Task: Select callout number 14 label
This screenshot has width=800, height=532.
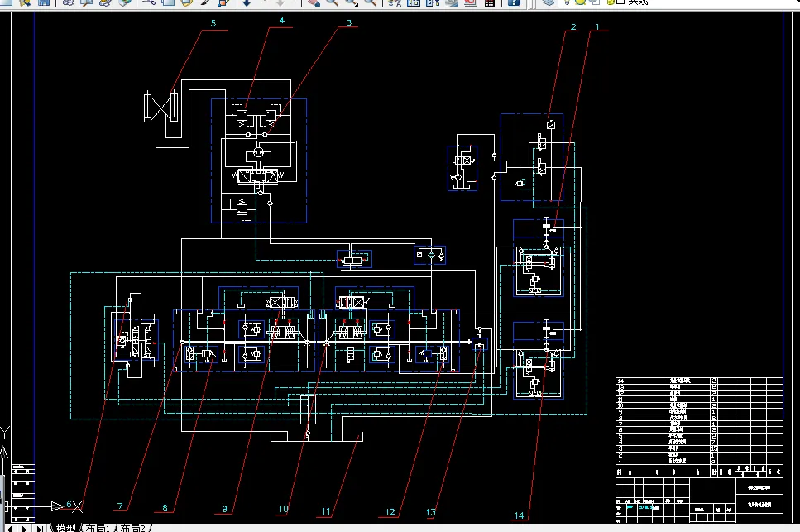Action: (519, 515)
